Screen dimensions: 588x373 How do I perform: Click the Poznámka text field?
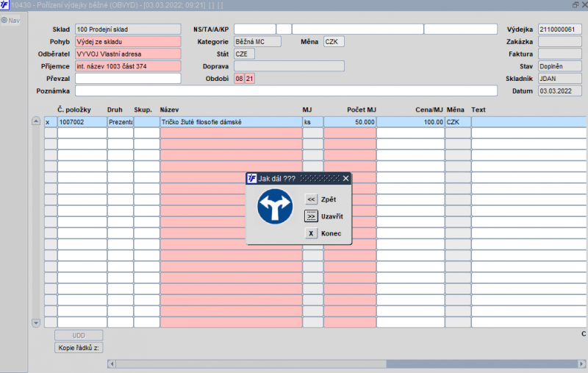pyautogui.click(x=286, y=90)
